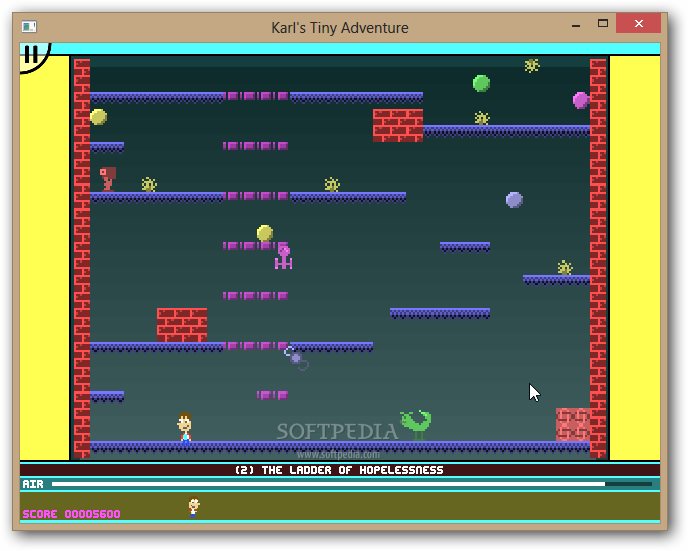
Task: Click the red brick block on lower platform
Action: [x=182, y=325]
